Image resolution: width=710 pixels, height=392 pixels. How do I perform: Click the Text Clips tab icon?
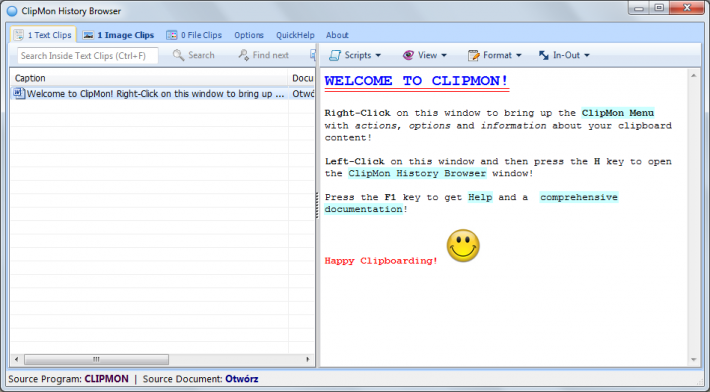pos(19,35)
